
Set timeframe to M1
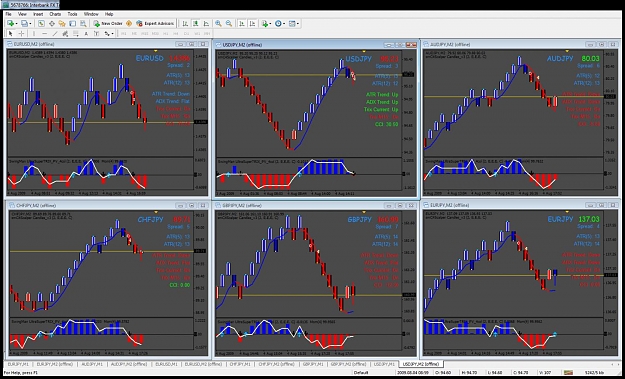pyautogui.click(x=124, y=34)
